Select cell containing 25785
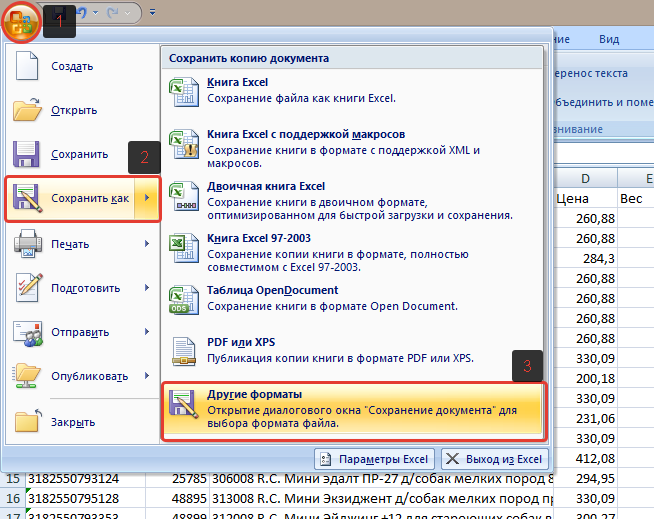This screenshot has height=519, width=654. point(177,479)
